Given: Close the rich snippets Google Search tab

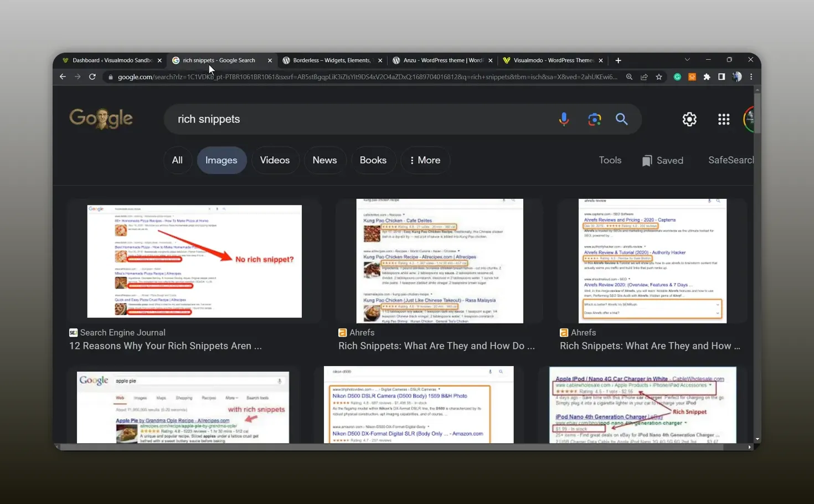Looking at the screenshot, I should (x=270, y=60).
